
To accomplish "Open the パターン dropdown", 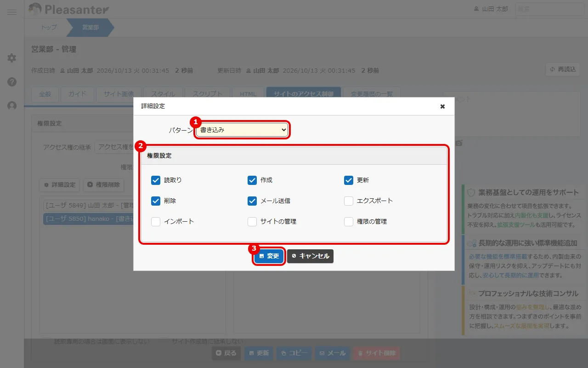I will pos(242,130).
